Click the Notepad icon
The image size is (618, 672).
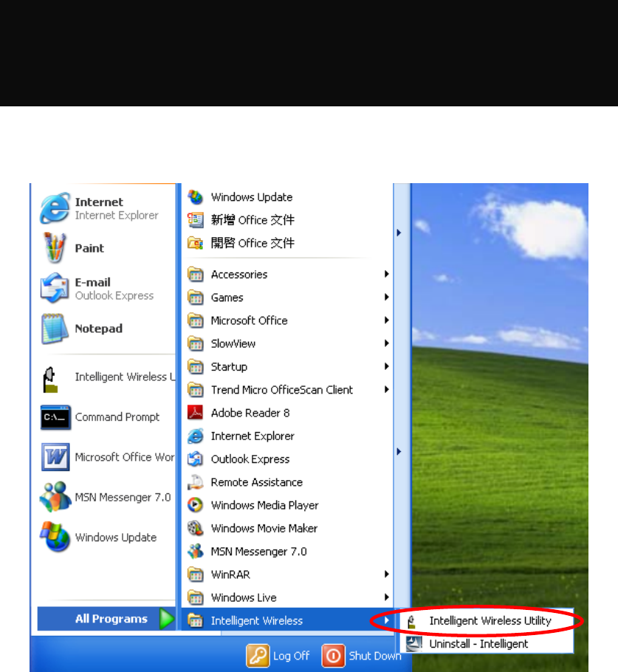pos(55,329)
